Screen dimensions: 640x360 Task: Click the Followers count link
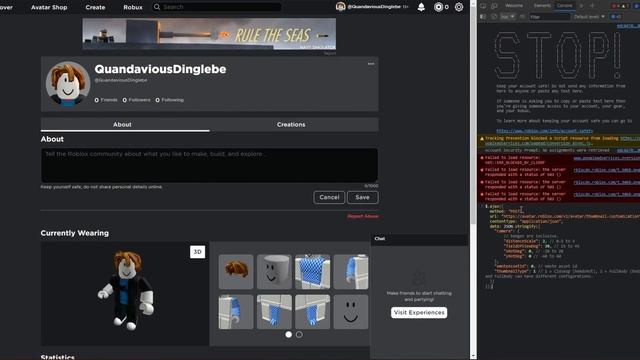pyautogui.click(x=136, y=100)
